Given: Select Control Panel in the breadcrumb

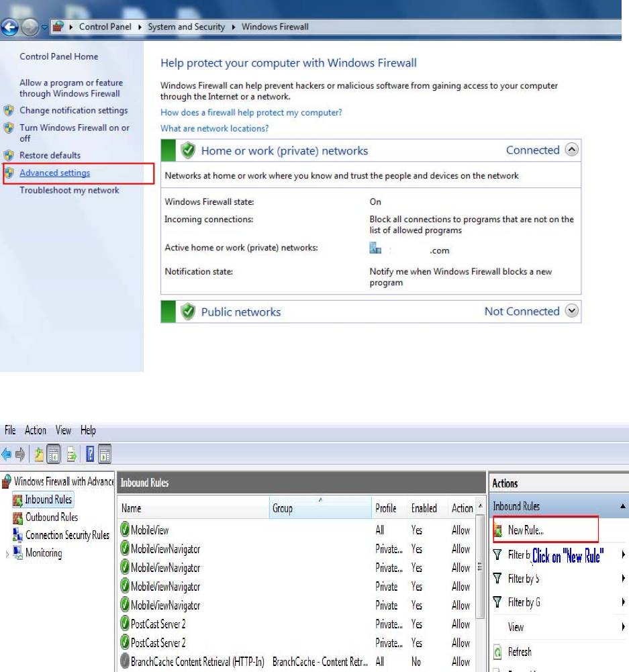Looking at the screenshot, I should pos(105,27).
